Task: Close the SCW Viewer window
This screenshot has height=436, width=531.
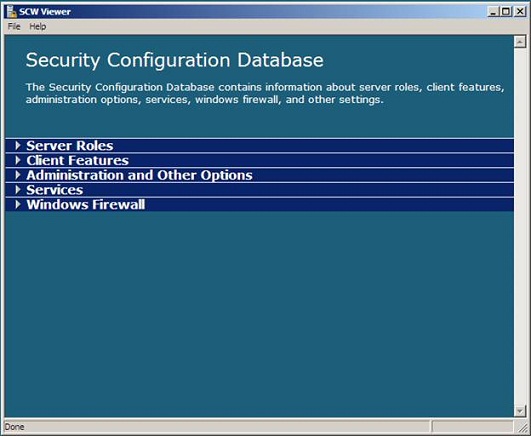Action: click(520, 12)
